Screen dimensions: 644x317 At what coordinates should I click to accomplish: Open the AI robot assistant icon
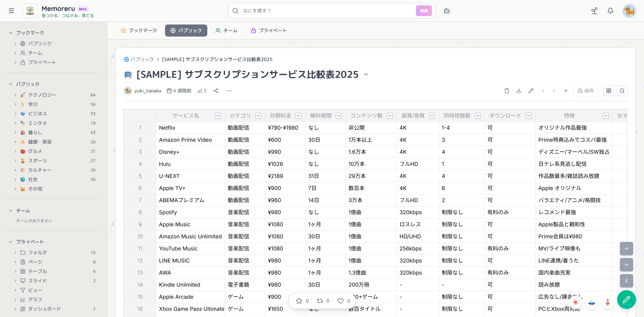(446, 11)
